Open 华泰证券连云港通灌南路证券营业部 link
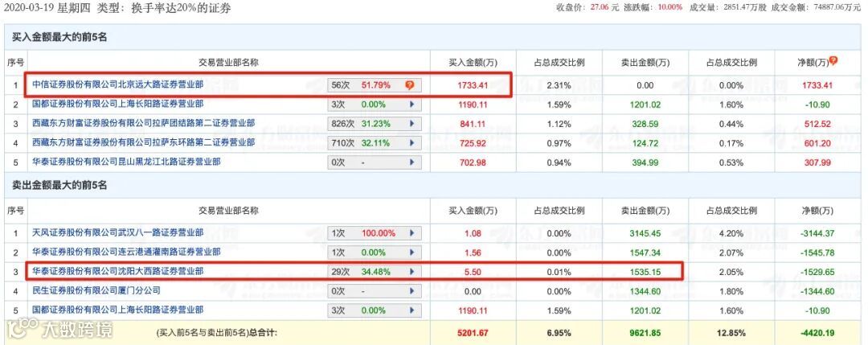868x345 pixels. [127, 252]
